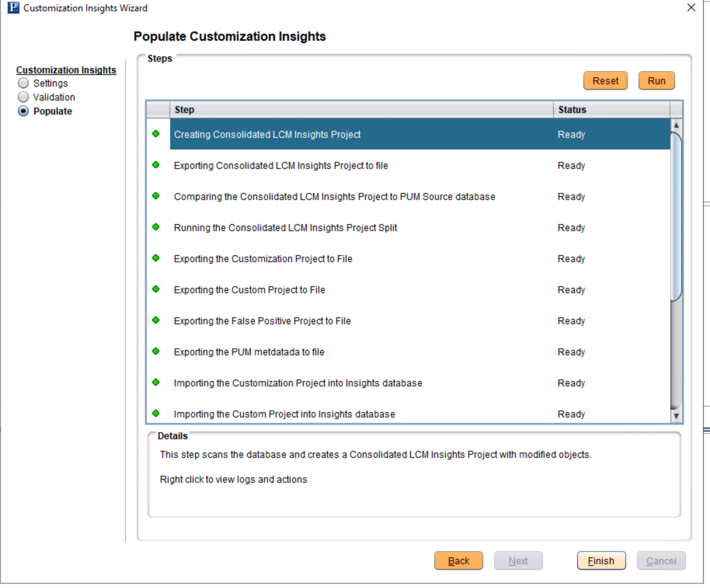
Task: Click the scrollbar up arrow
Action: point(676,125)
